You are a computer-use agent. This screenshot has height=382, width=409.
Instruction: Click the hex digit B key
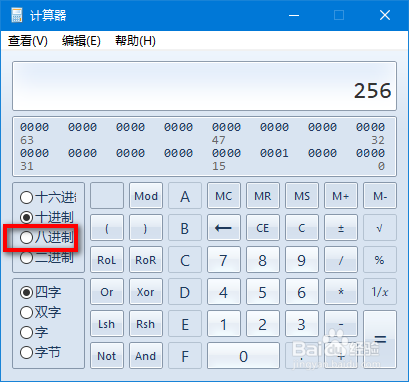tap(185, 228)
